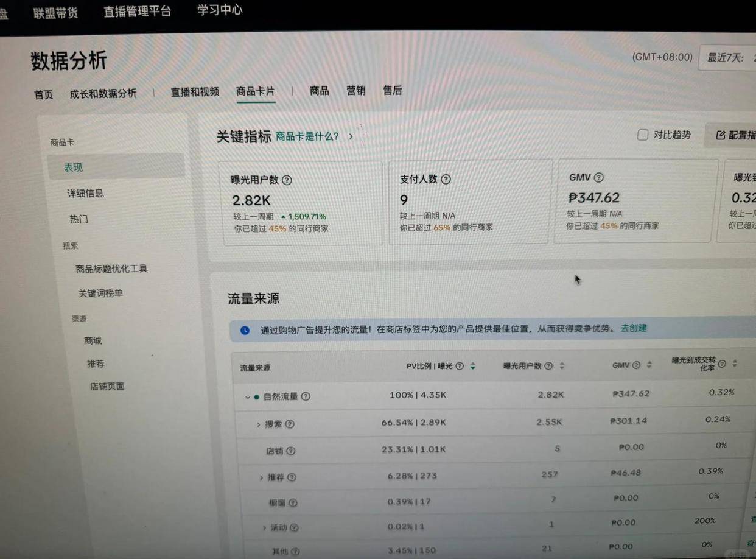Click the help icon next to 曝光用户数
Viewport: 756px width, 559px height.
(287, 180)
